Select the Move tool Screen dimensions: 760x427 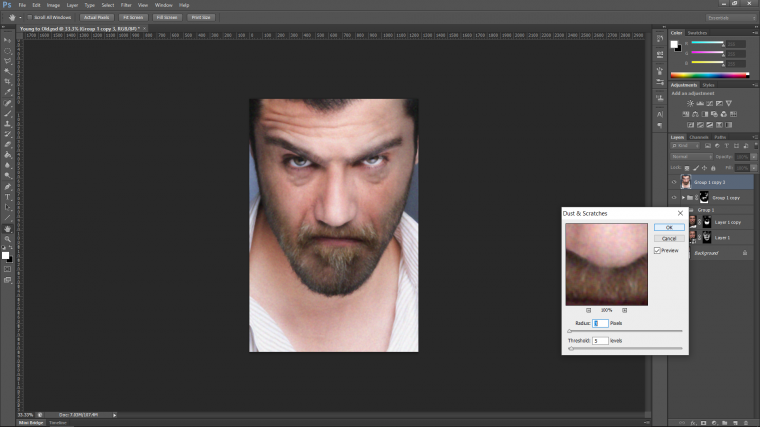7,40
